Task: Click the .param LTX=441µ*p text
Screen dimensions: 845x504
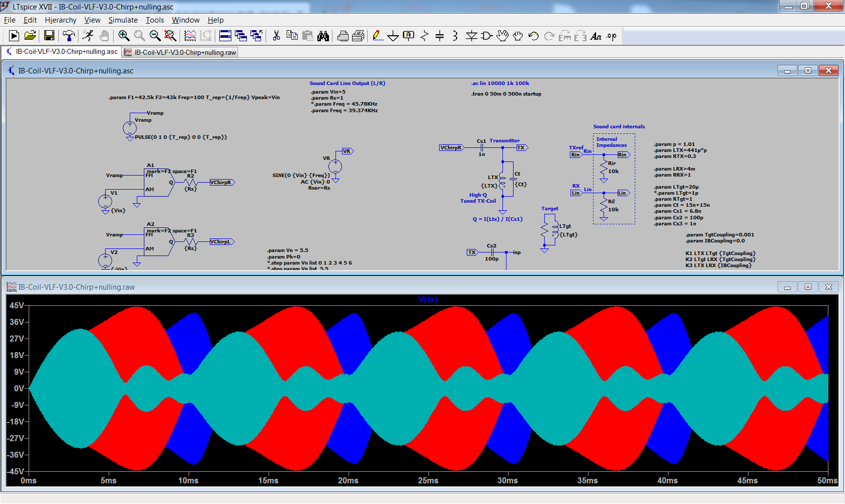Action: click(x=680, y=150)
